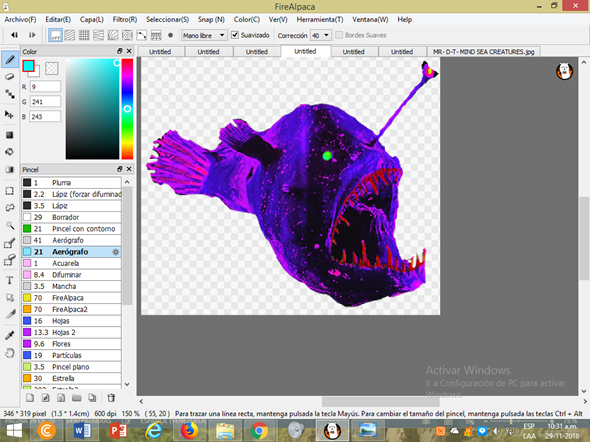Switch to MR-D-T-MIND SEA CREATURES.jpg tab
Screen dimensions: 590x442
pos(484,52)
